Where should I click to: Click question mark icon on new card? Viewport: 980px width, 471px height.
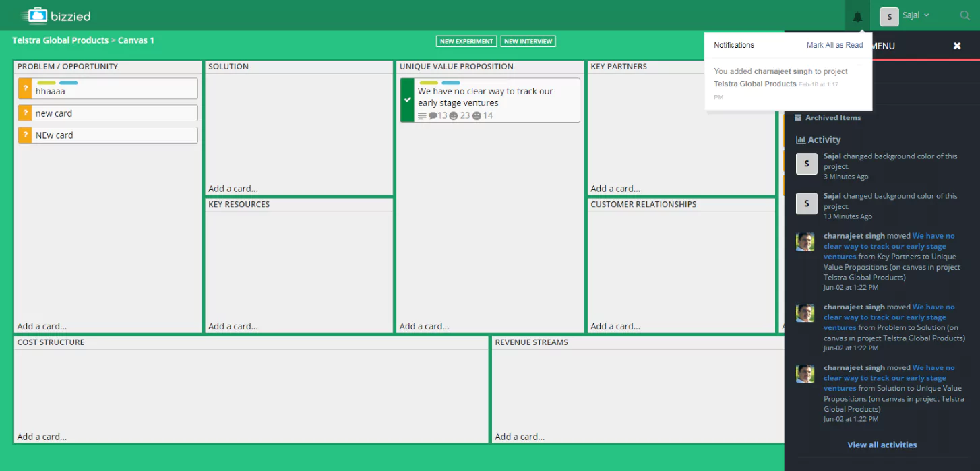pyautogui.click(x=25, y=113)
